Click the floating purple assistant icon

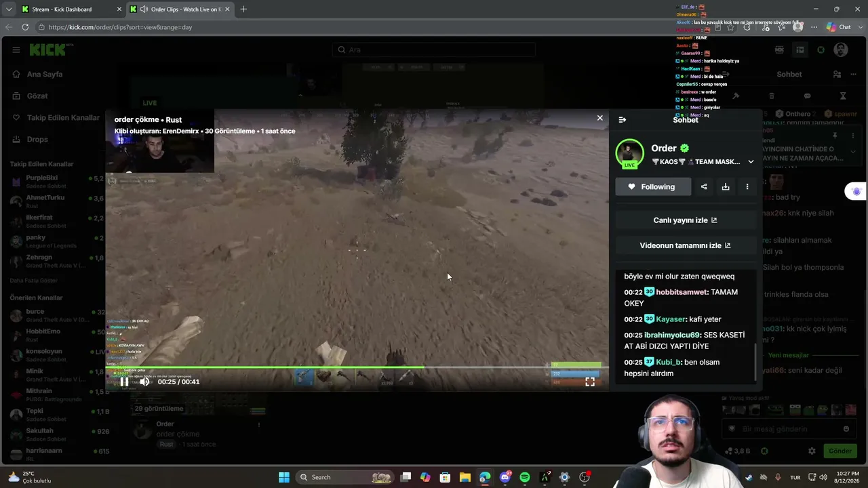856,192
